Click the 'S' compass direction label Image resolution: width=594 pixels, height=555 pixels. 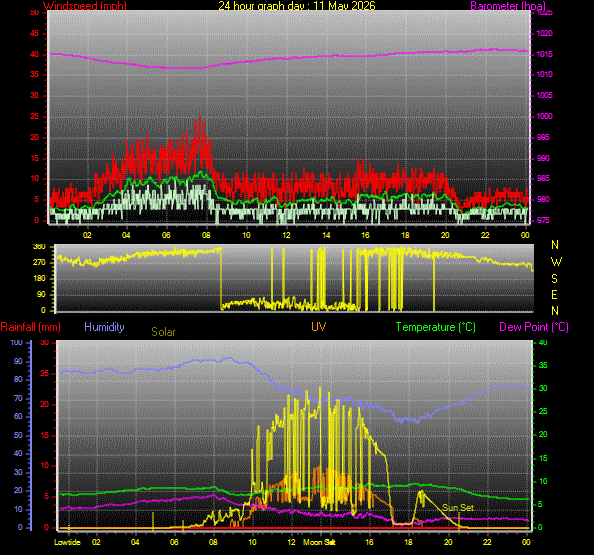554,279
